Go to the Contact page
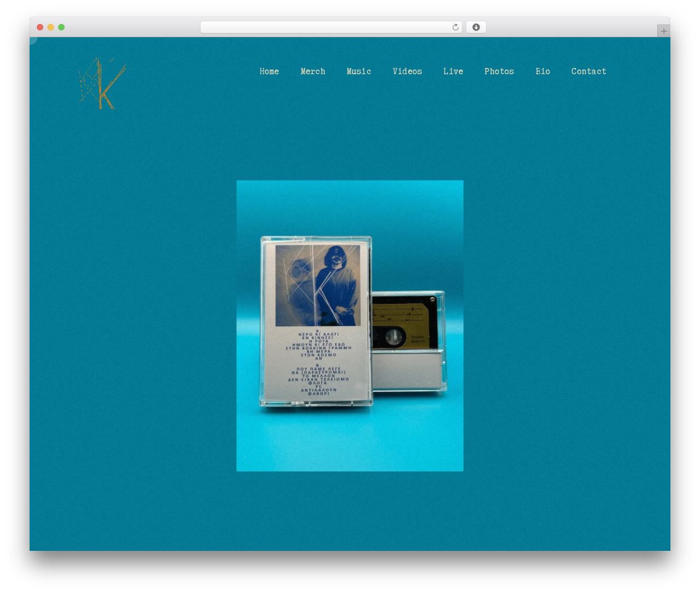The width and height of the screenshot is (700, 593). 589,72
